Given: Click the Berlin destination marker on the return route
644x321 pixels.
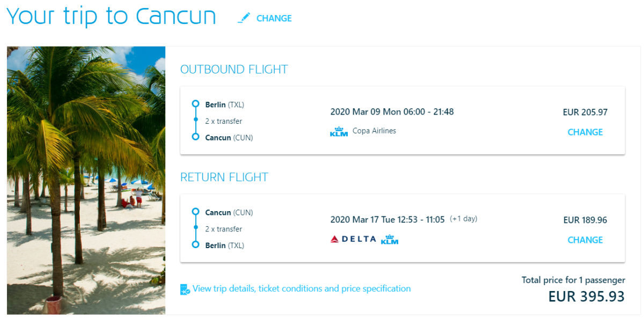Looking at the screenshot, I should coord(195,245).
